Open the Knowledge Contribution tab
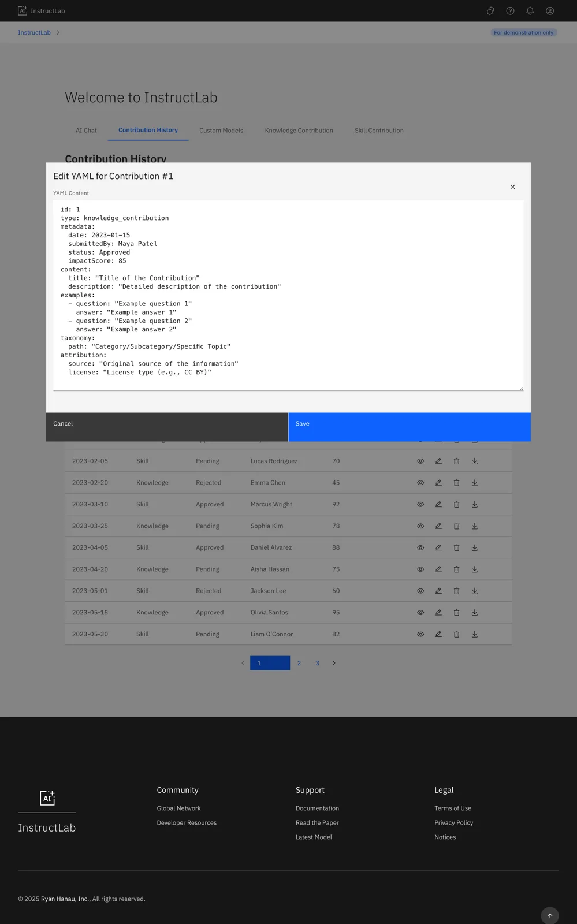The image size is (577, 924). 299,131
